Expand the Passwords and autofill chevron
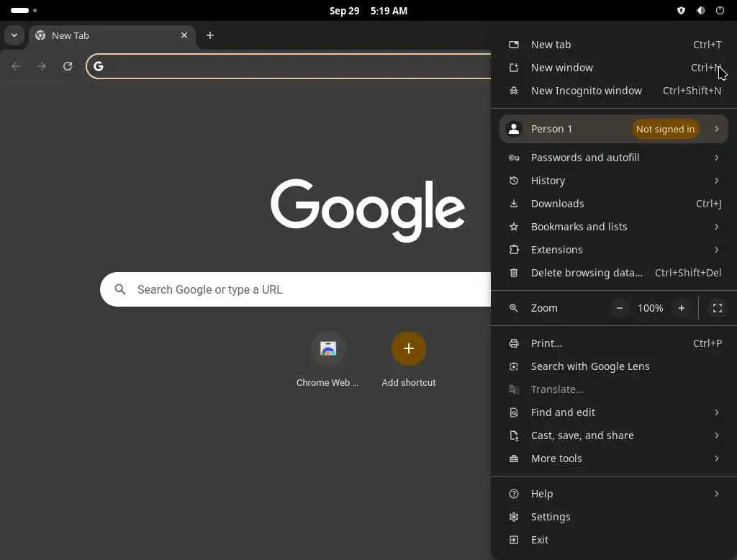Viewport: 737px width, 560px height. [x=716, y=158]
